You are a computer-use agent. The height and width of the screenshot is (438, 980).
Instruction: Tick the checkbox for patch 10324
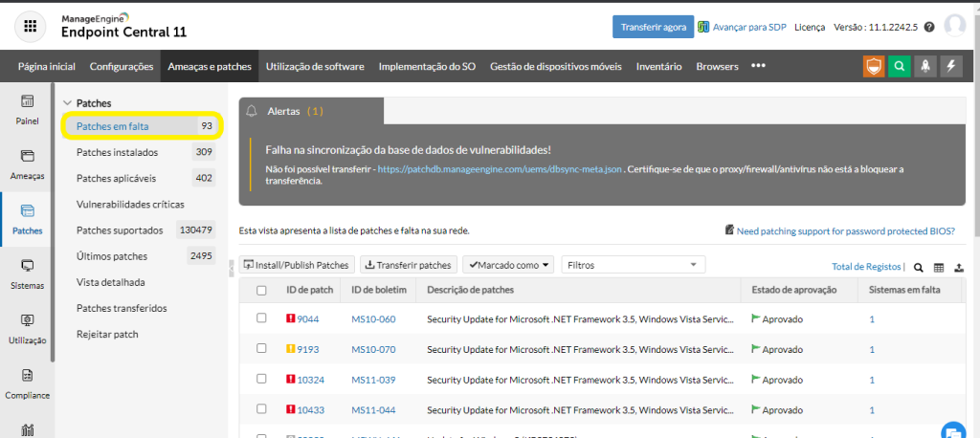[261, 380]
